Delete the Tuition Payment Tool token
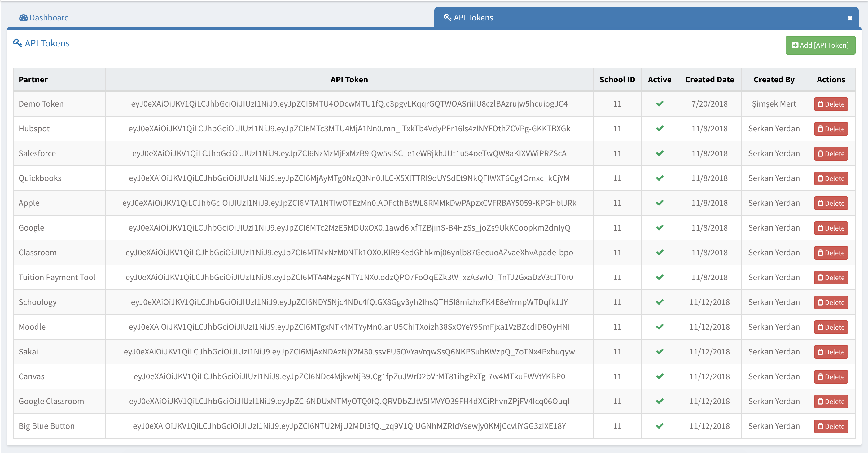This screenshot has height=453, width=868. pyautogui.click(x=831, y=277)
